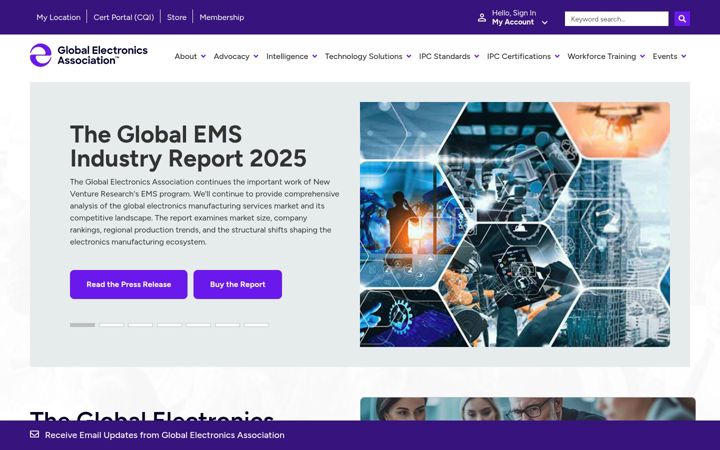
Task: Open the Cert Portal (CQI) link
Action: point(124,17)
